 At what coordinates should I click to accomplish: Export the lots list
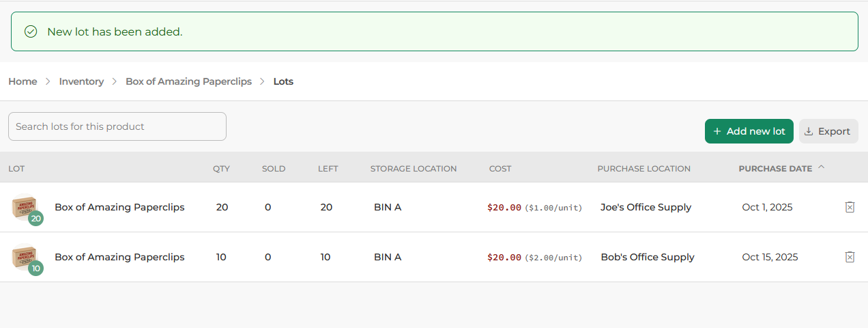point(828,131)
